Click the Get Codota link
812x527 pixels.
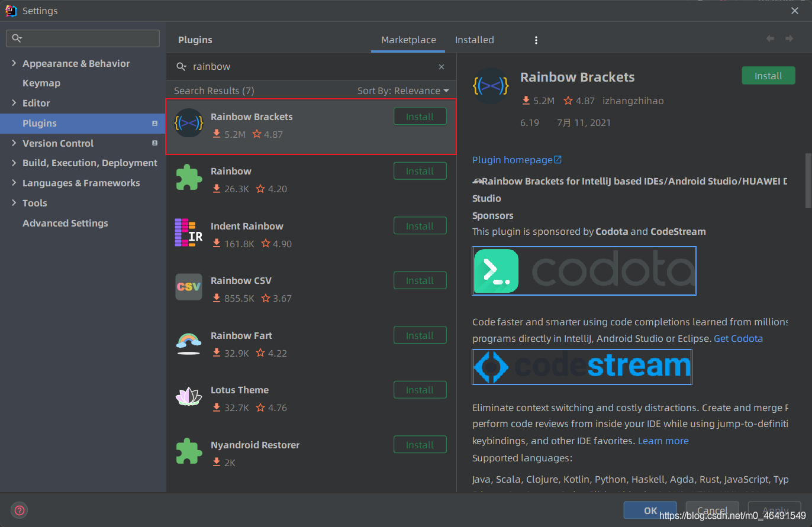pos(738,338)
